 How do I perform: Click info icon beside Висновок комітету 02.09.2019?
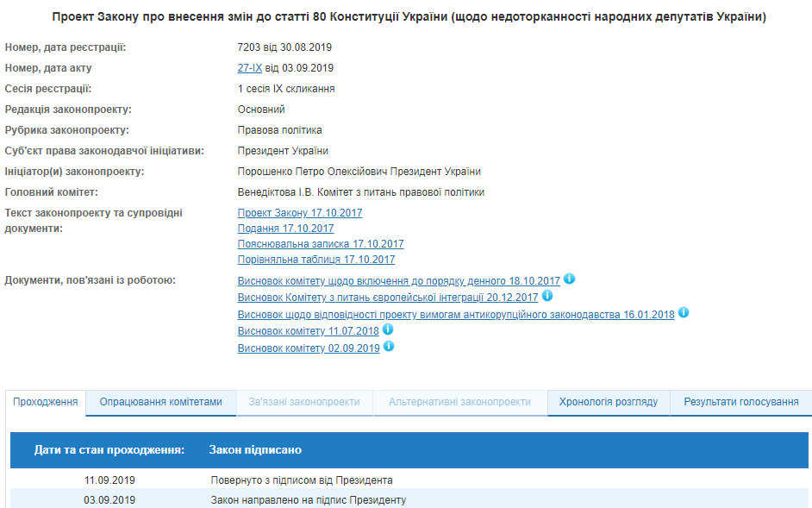click(388, 348)
